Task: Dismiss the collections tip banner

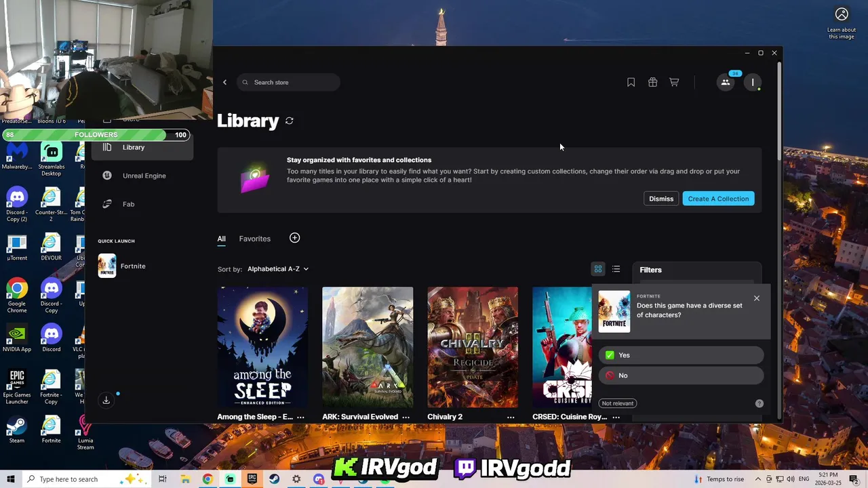Action: point(661,199)
